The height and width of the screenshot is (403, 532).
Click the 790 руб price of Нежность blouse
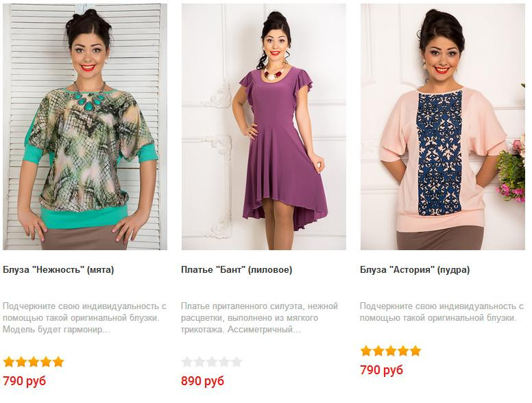25,381
